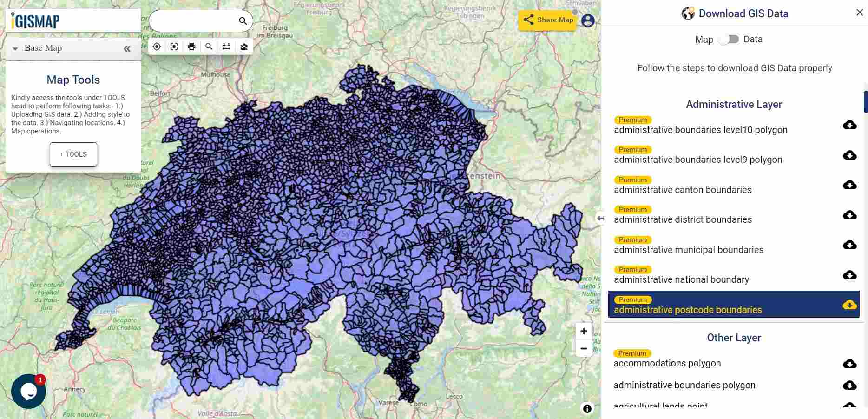Screen dimensions: 868x419
Task: Click the map info icon
Action: point(587,408)
